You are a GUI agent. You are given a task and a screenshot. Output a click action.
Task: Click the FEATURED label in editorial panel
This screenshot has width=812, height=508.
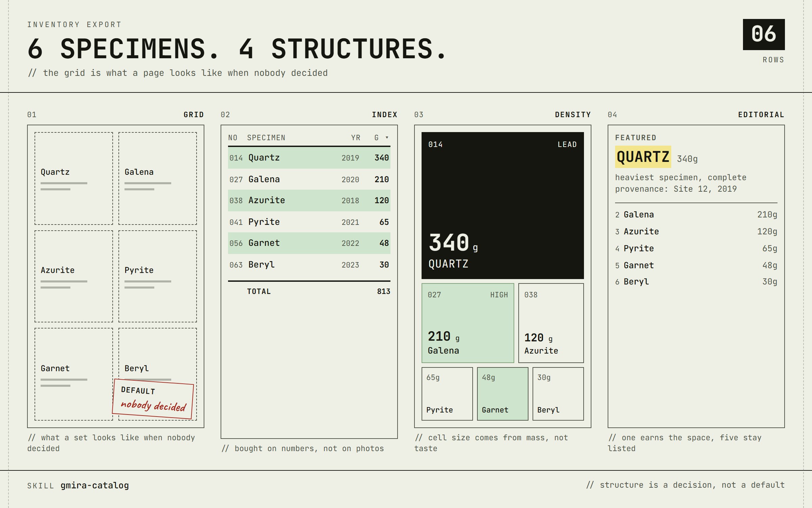[635, 137]
